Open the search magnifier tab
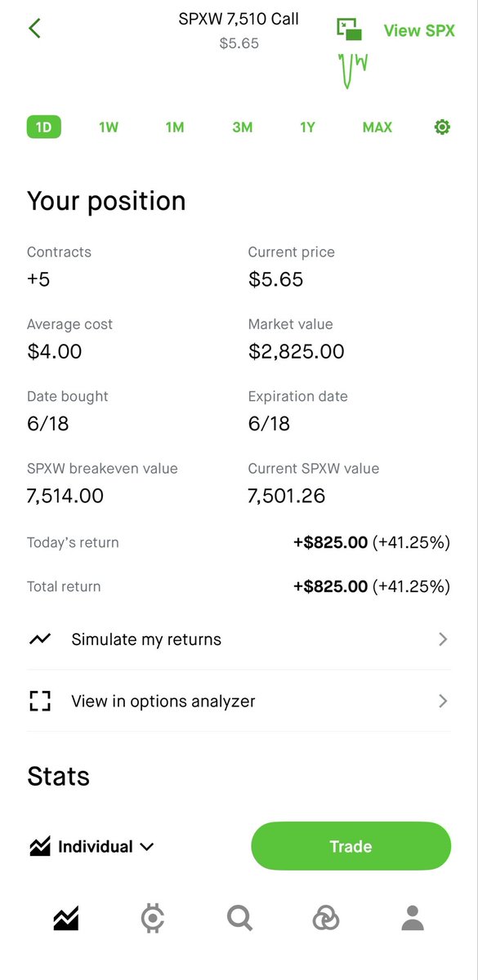 (x=239, y=919)
